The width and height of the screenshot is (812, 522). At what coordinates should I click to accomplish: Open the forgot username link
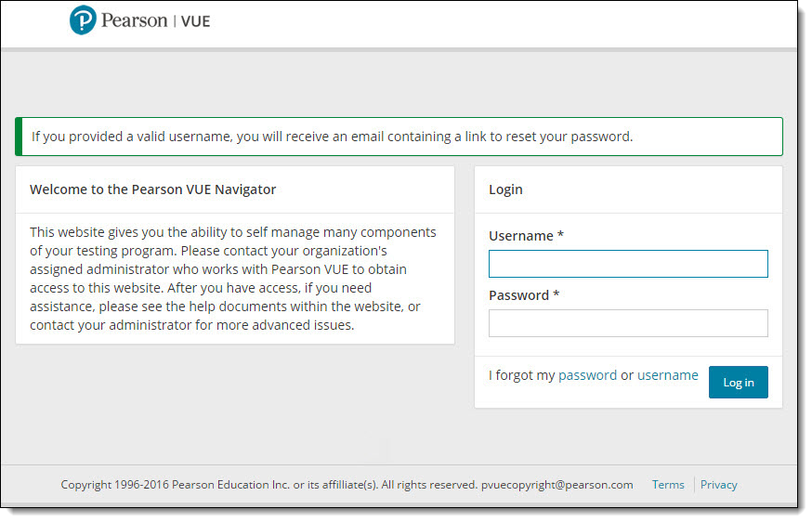[x=667, y=375]
